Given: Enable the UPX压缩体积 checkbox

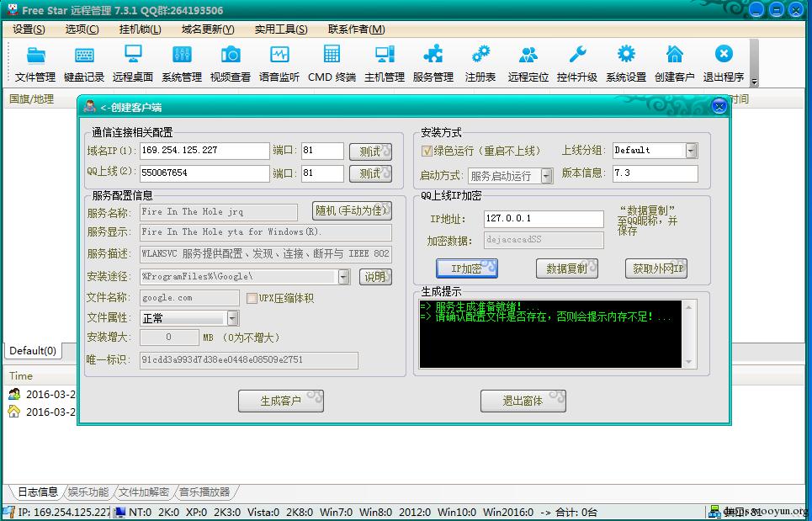Looking at the screenshot, I should (x=252, y=298).
